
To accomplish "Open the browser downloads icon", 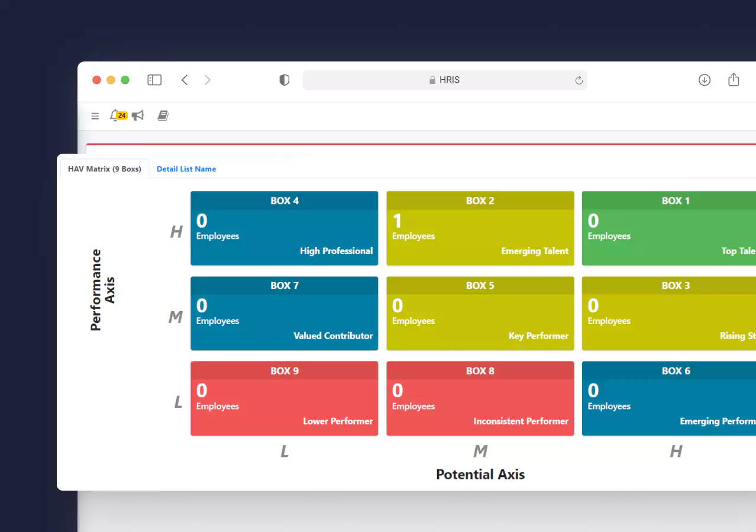I will (704, 80).
